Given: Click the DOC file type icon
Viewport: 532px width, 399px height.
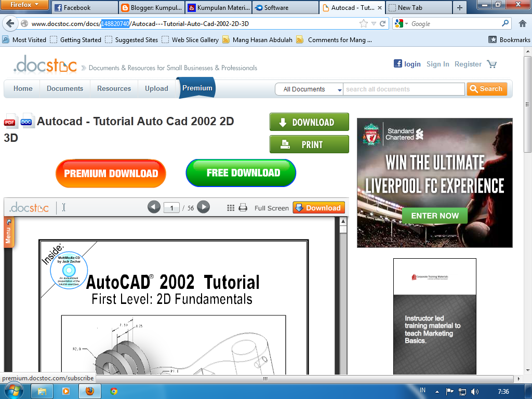Looking at the screenshot, I should pyautogui.click(x=27, y=120).
